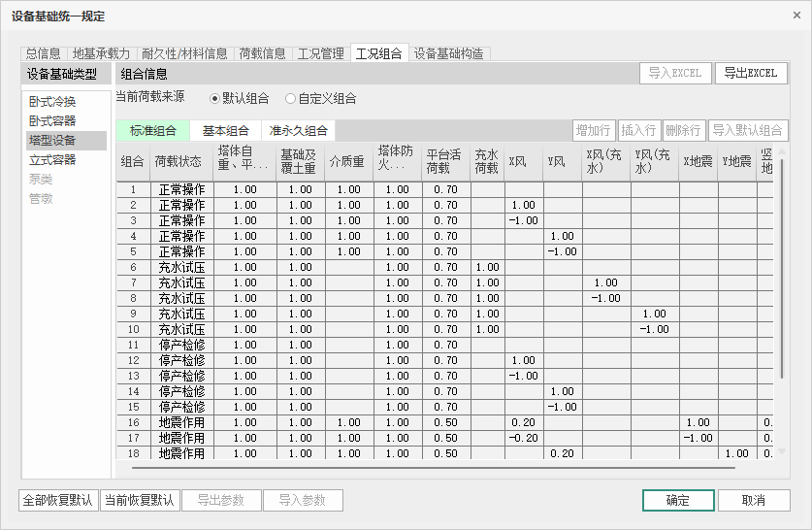Screen dimensions: 812x530
Task: Select row 1 number cell
Action: click(133, 189)
